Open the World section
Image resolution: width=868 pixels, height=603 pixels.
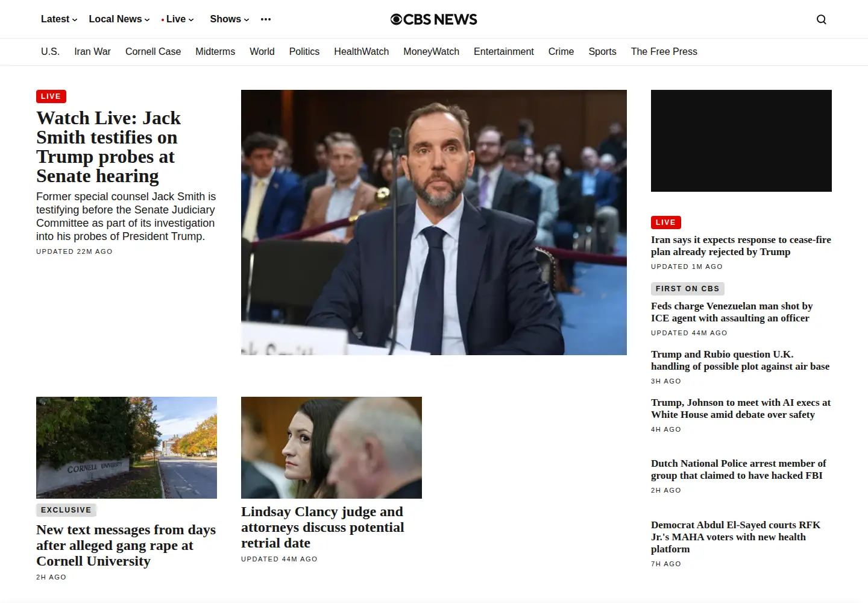(x=262, y=52)
